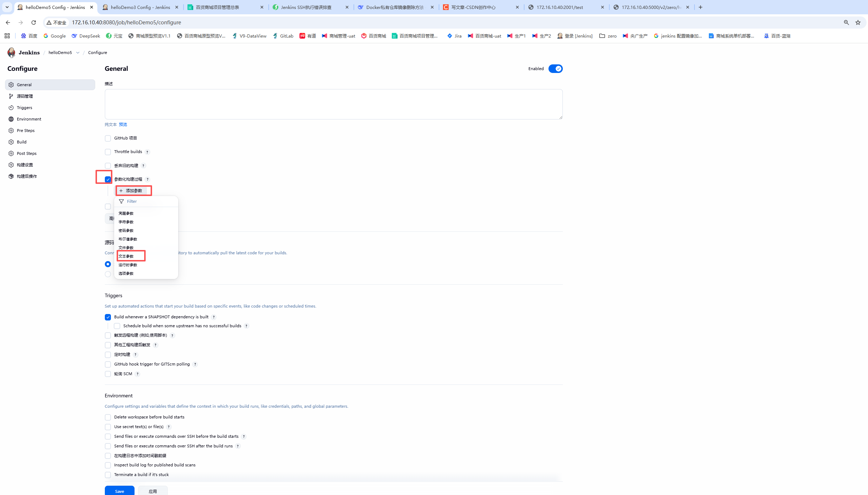Reload the page with the refresh icon

(x=34, y=22)
